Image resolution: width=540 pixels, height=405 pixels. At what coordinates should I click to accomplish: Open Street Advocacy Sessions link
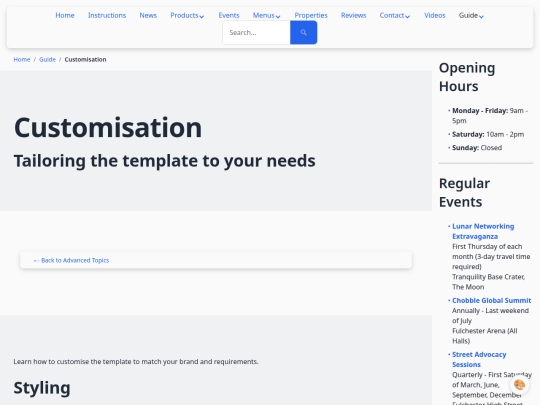pos(479,359)
